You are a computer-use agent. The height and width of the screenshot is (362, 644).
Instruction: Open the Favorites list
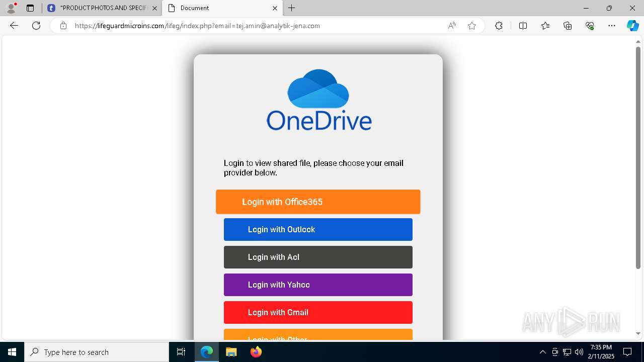click(x=545, y=26)
